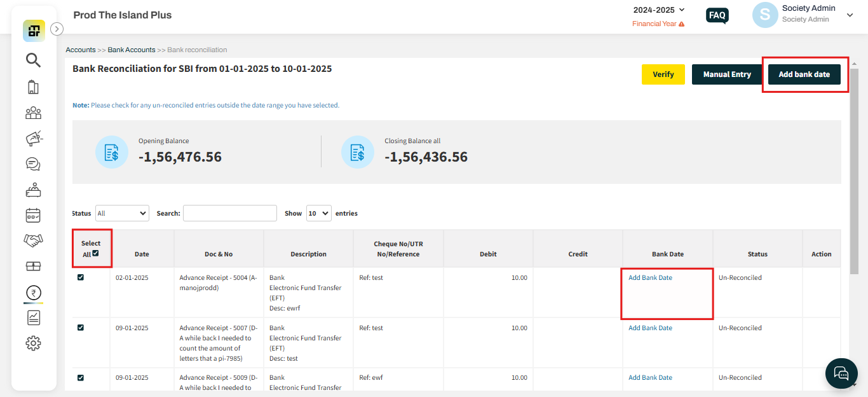
Task: Open the handshake icon in sidebar
Action: [33, 240]
